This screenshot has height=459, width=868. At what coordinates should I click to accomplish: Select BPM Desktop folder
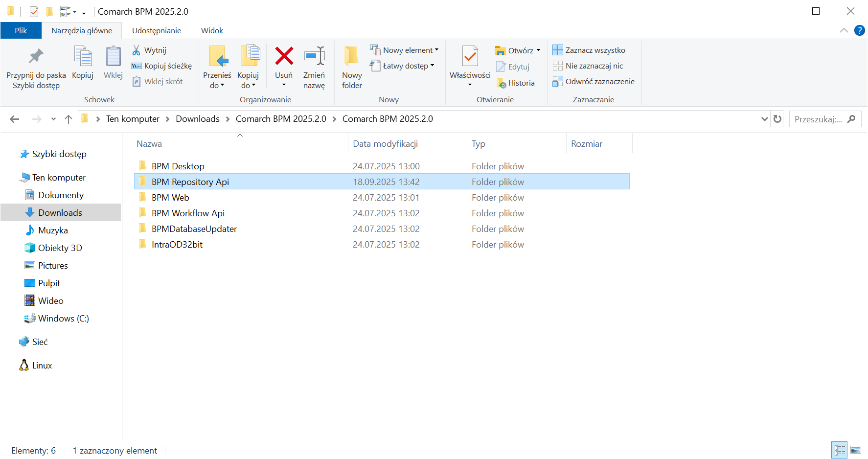point(382,166)
